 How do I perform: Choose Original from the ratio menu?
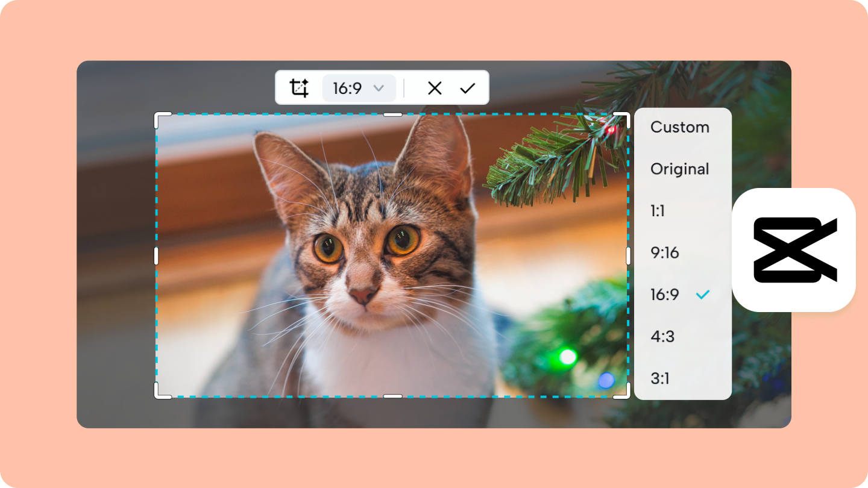[x=680, y=169]
